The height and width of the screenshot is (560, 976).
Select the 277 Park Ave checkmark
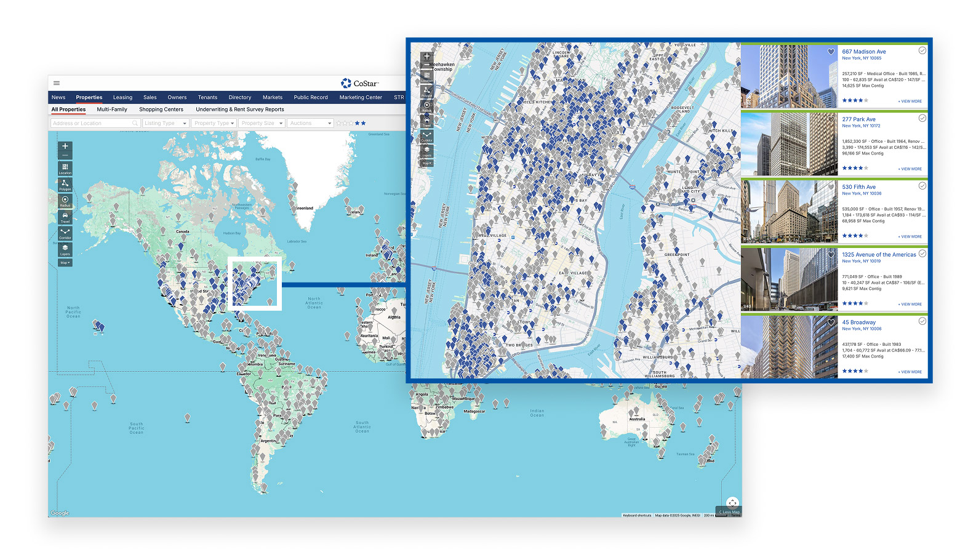922,118
